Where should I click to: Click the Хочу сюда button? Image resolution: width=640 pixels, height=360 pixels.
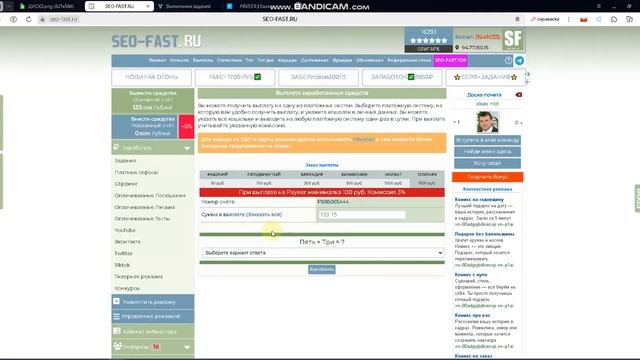coord(487,163)
